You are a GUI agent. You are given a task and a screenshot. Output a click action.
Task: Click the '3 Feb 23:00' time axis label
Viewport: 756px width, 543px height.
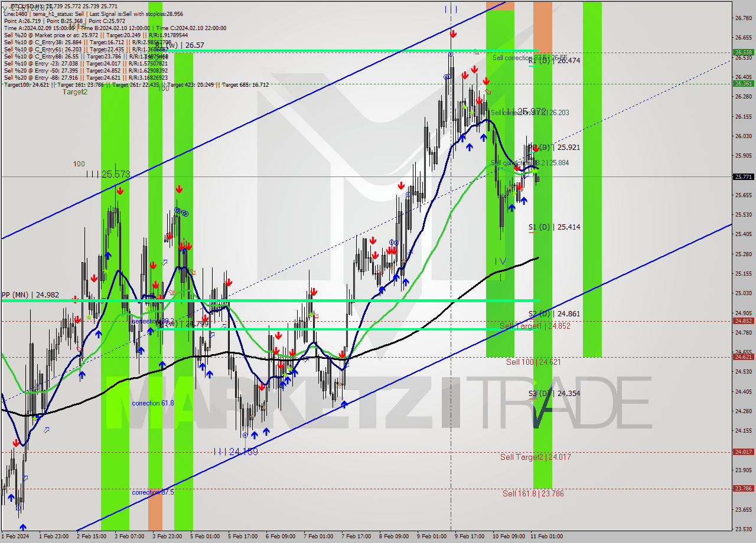tap(167, 537)
